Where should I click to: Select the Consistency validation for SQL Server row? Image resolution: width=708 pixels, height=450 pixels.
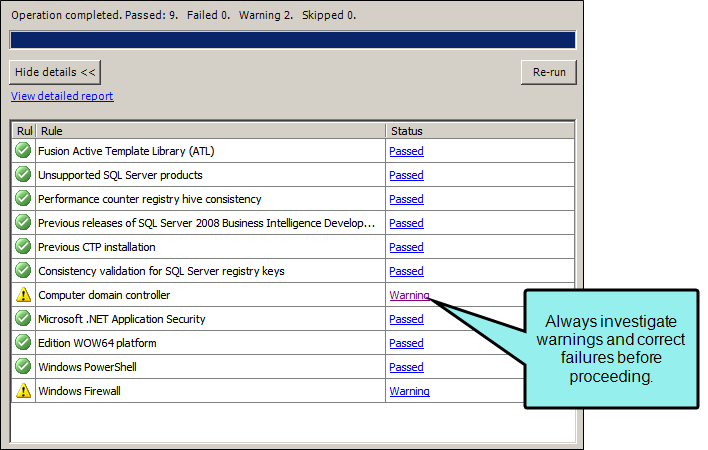click(x=293, y=271)
